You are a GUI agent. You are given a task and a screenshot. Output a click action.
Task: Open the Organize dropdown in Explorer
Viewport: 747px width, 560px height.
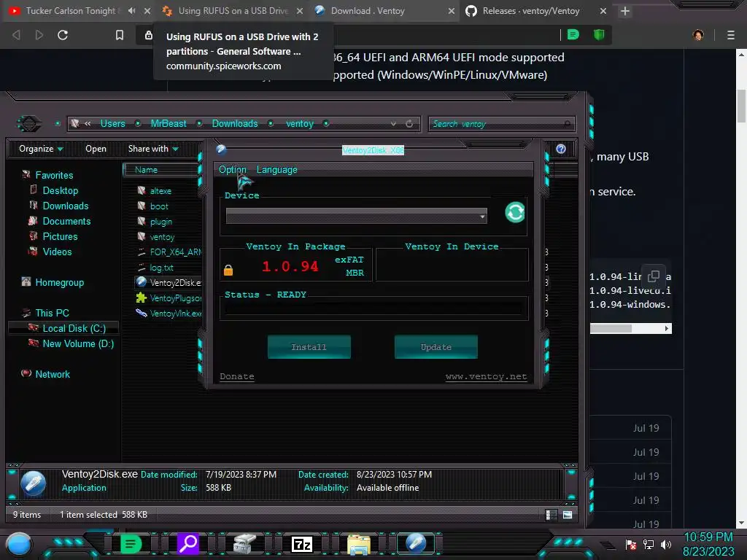(41, 149)
